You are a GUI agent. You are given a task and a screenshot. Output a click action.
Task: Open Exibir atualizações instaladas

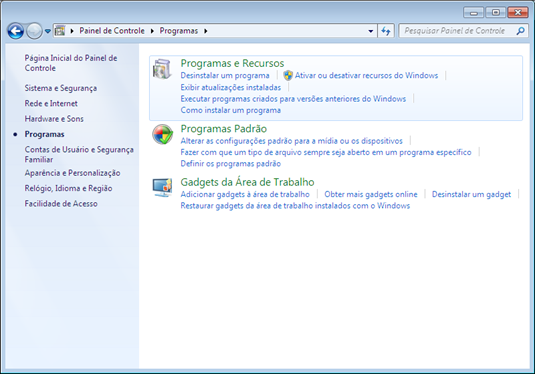tap(231, 87)
